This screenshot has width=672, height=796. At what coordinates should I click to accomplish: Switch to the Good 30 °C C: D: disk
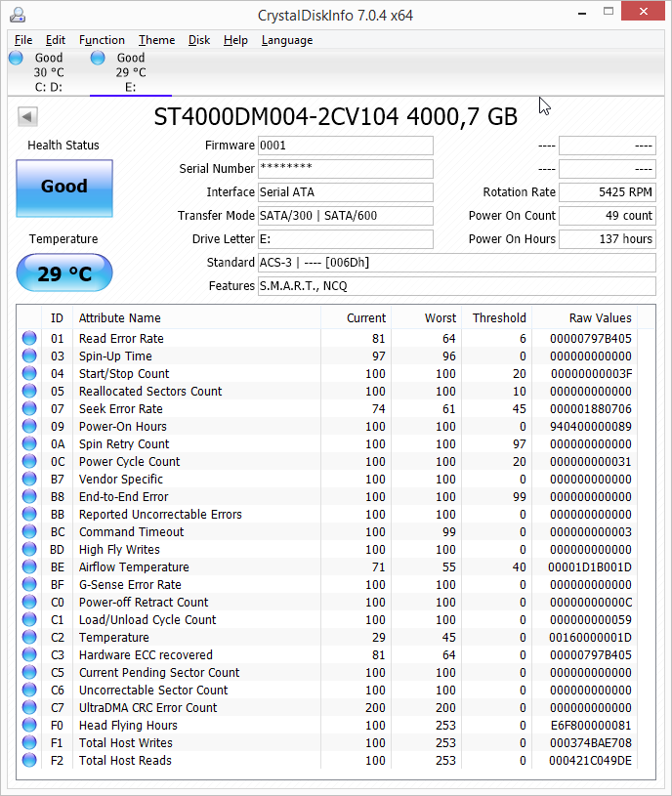coord(48,72)
